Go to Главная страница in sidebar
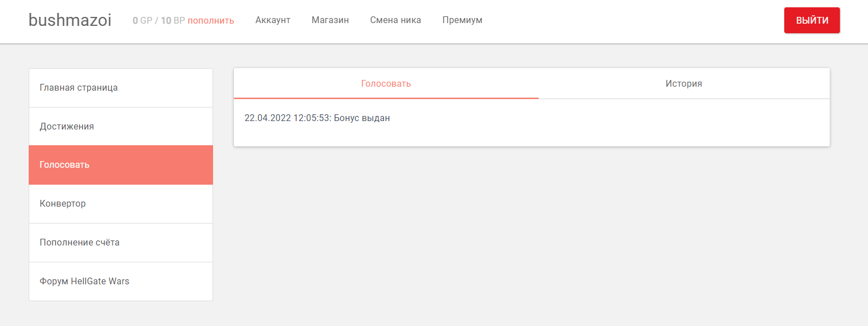 (x=121, y=88)
